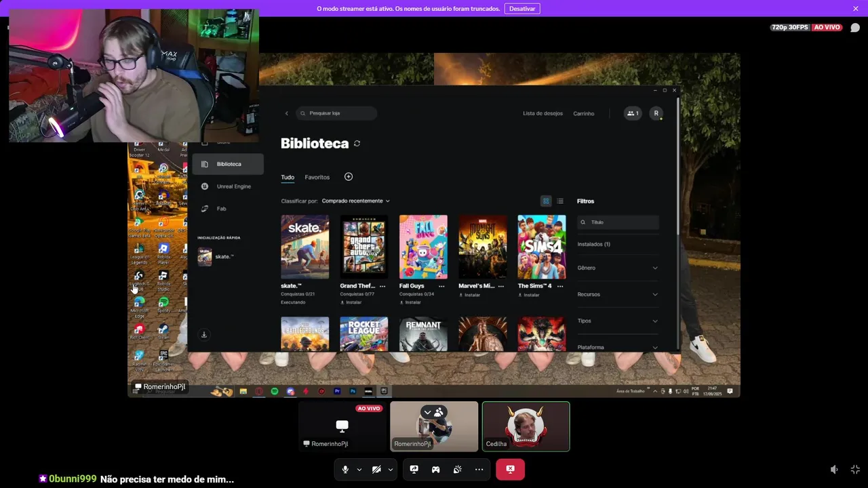
Task: Click the red disconnect call button
Action: (x=510, y=469)
